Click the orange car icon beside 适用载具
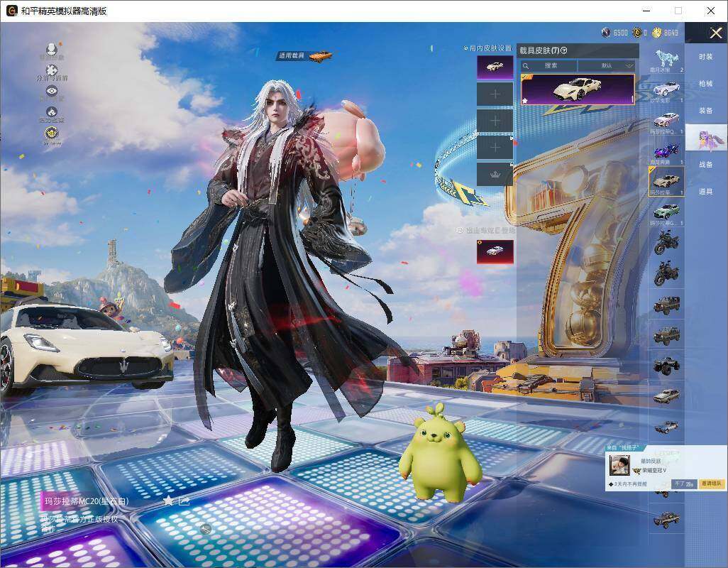 (320, 55)
